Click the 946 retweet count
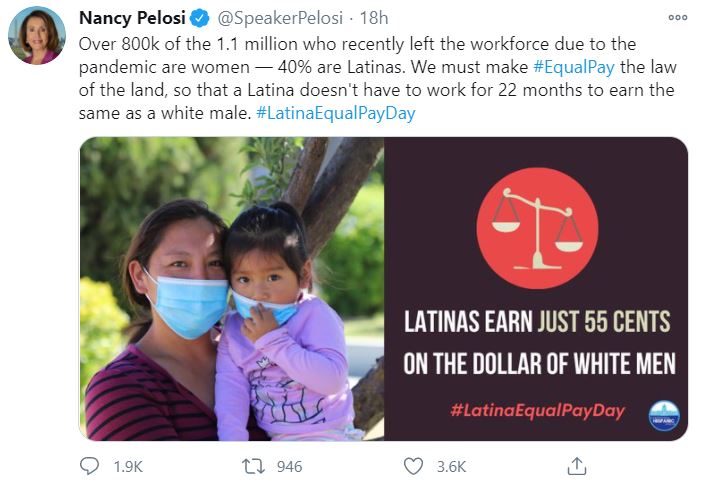701x486 pixels. click(x=288, y=466)
